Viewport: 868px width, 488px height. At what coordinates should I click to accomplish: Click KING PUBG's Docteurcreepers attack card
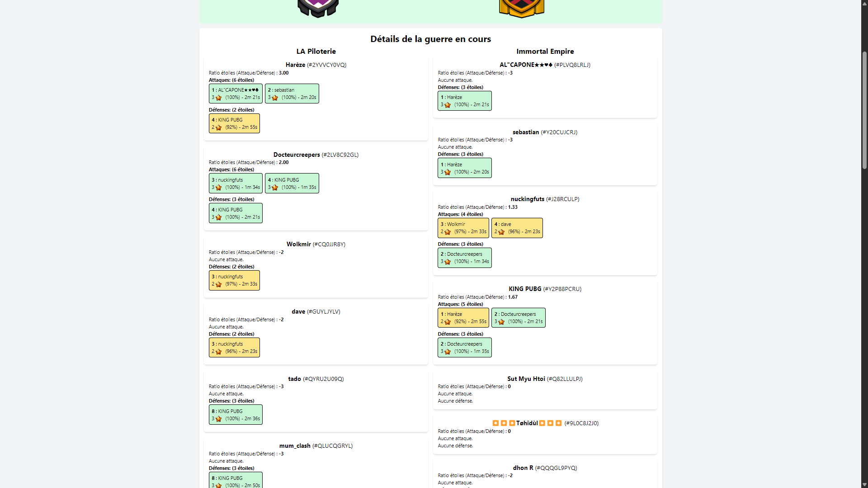(x=519, y=318)
